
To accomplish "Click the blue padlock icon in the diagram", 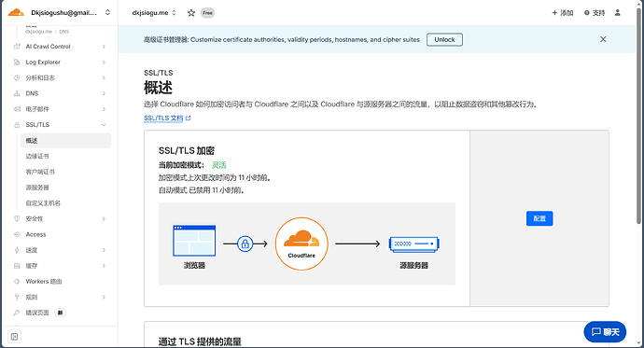I will [245, 244].
